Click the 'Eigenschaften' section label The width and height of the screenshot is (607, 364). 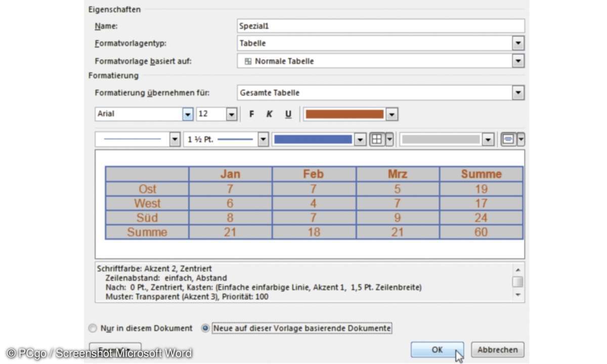pos(115,9)
